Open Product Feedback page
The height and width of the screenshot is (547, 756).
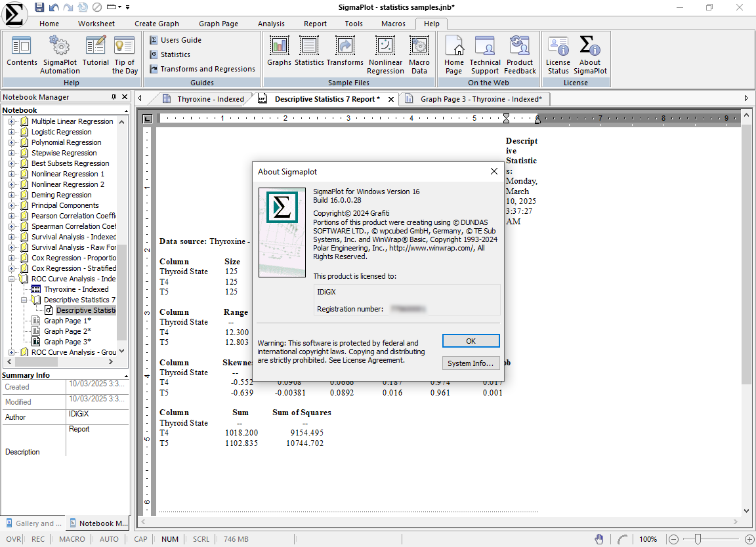click(520, 55)
